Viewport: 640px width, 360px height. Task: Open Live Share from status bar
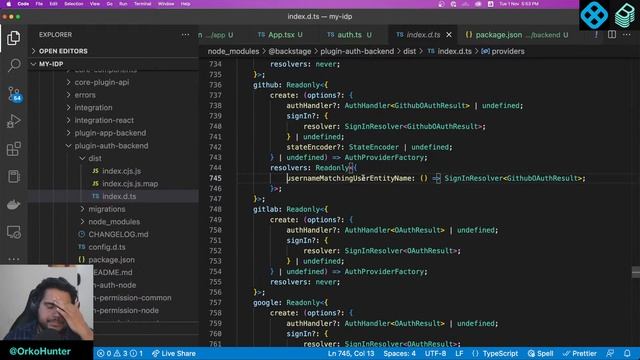(x=173, y=353)
